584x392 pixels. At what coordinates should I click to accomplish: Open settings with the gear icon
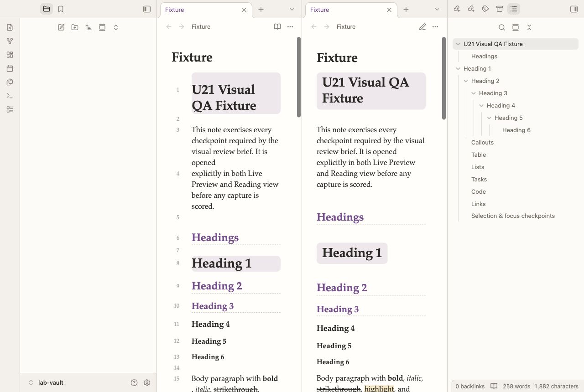point(147,383)
